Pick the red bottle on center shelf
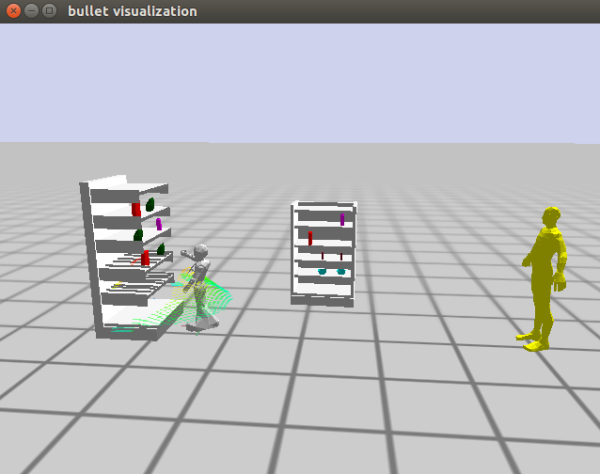Screen dimensions: 600x474 (310, 238)
